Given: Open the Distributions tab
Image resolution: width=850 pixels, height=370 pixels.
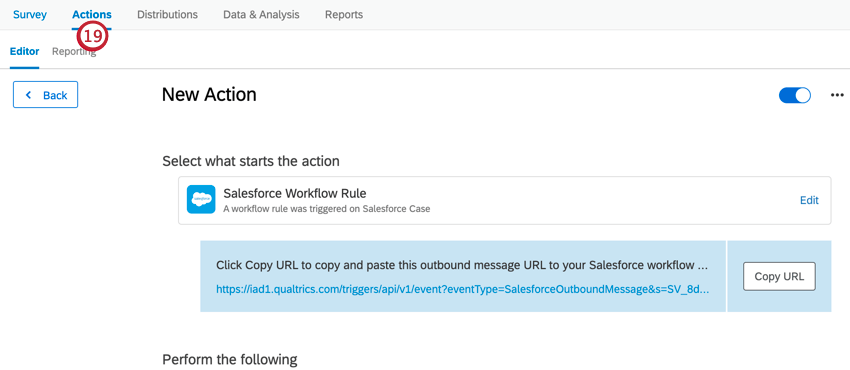Looking at the screenshot, I should pyautogui.click(x=167, y=15).
